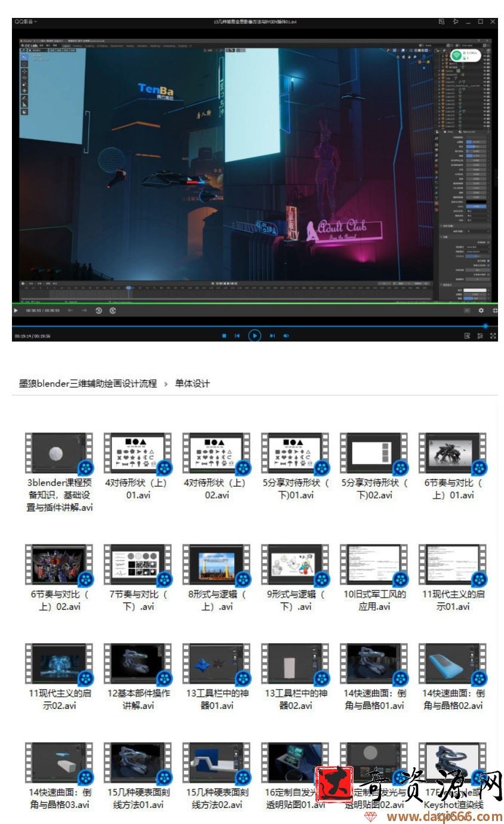This screenshot has height=824, width=504.
Task: Click the breadcrumb chevron separator arrow
Action: pos(166,384)
